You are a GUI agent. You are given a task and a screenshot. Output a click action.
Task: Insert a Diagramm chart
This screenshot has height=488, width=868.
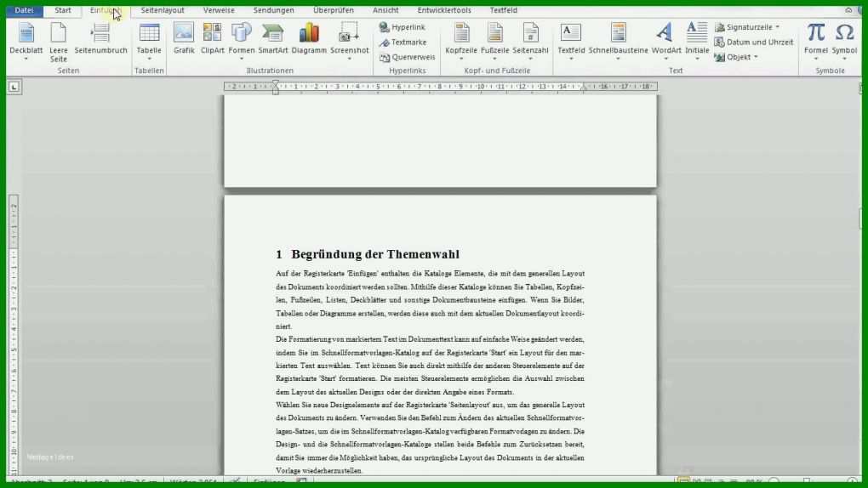pos(309,39)
